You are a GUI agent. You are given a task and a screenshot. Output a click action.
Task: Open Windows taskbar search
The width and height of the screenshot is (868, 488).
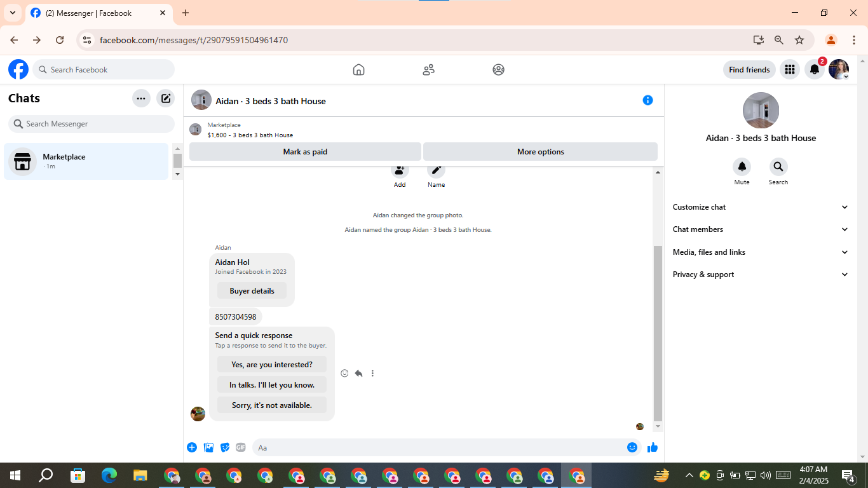click(x=46, y=475)
